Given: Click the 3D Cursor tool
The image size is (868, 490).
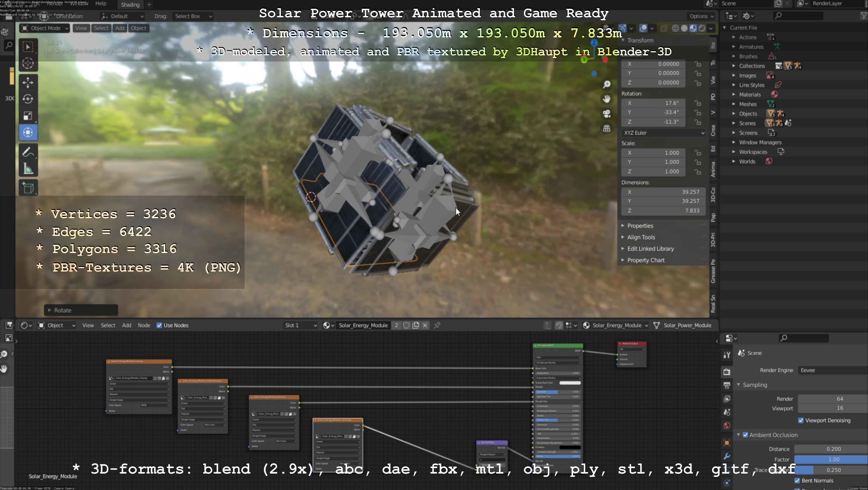Looking at the screenshot, I should pyautogui.click(x=28, y=63).
